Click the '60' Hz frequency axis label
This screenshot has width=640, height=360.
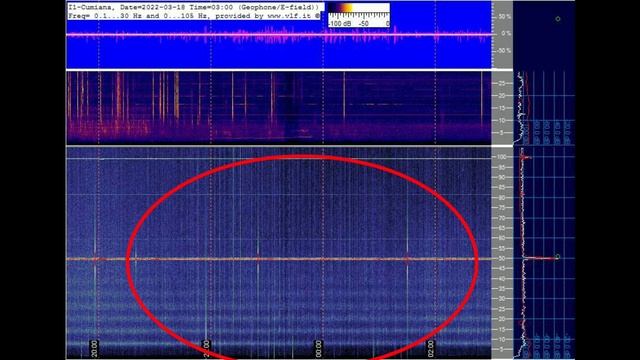click(x=502, y=238)
